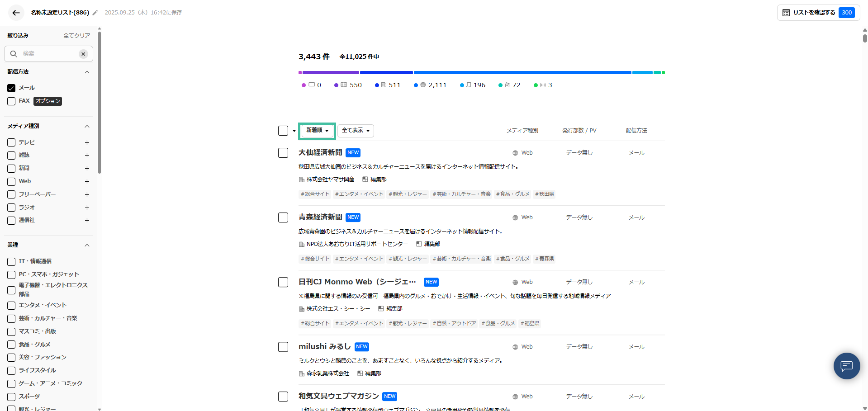Open the chat support bubble
The image size is (868, 411).
[x=846, y=366]
